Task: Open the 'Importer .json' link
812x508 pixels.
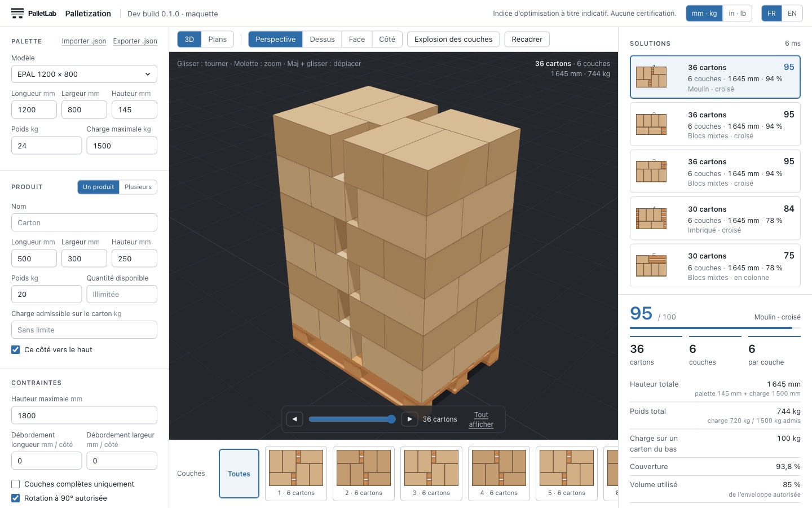Action: [x=84, y=41]
